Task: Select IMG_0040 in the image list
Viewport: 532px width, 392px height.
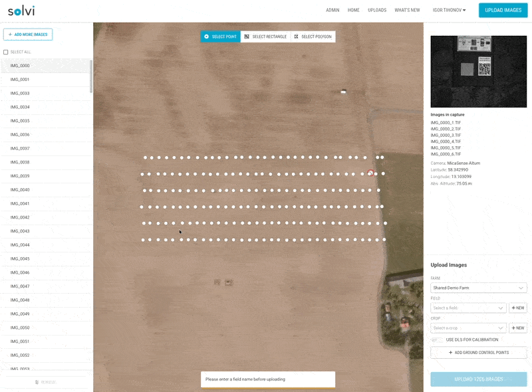Action: 46,190
